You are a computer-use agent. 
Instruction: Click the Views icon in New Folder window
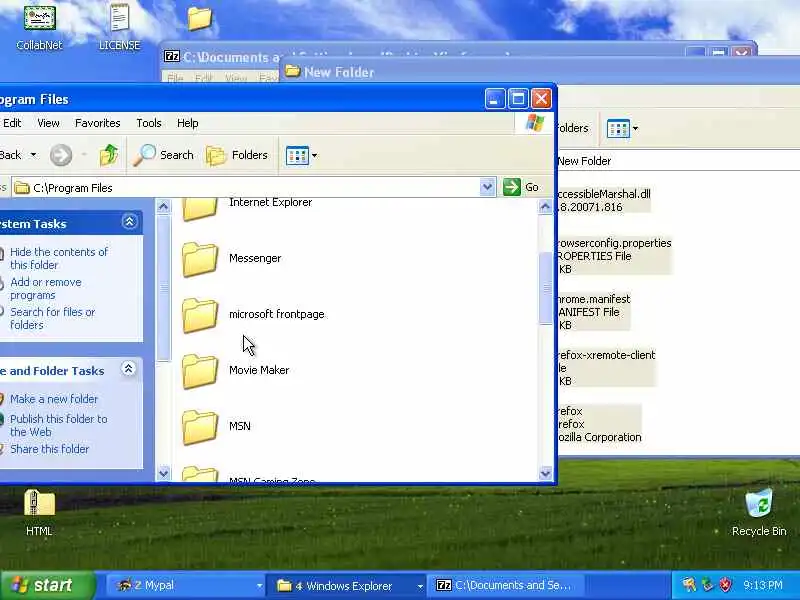618,129
